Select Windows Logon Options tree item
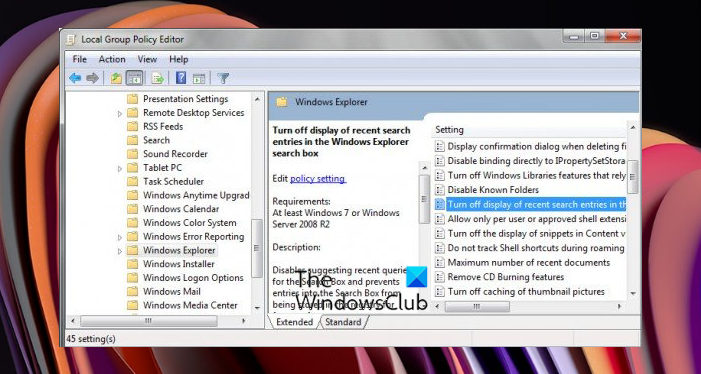The width and height of the screenshot is (701, 374). click(x=193, y=277)
